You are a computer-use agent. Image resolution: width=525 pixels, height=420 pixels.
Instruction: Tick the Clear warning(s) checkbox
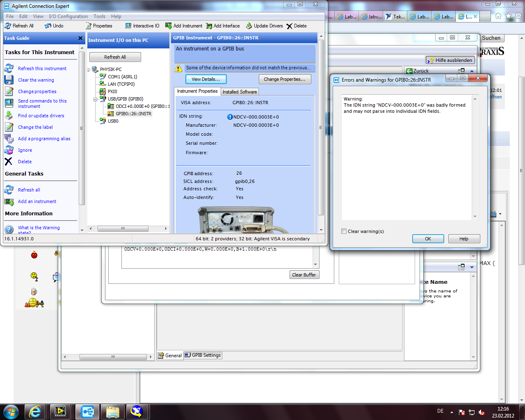(x=344, y=231)
